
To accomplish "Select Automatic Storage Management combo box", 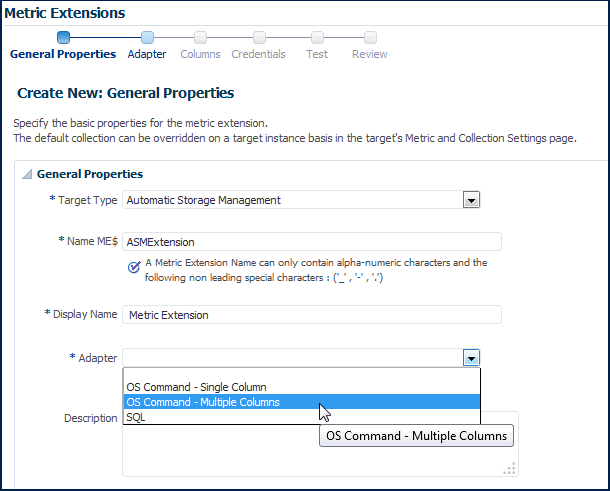I will [x=301, y=200].
